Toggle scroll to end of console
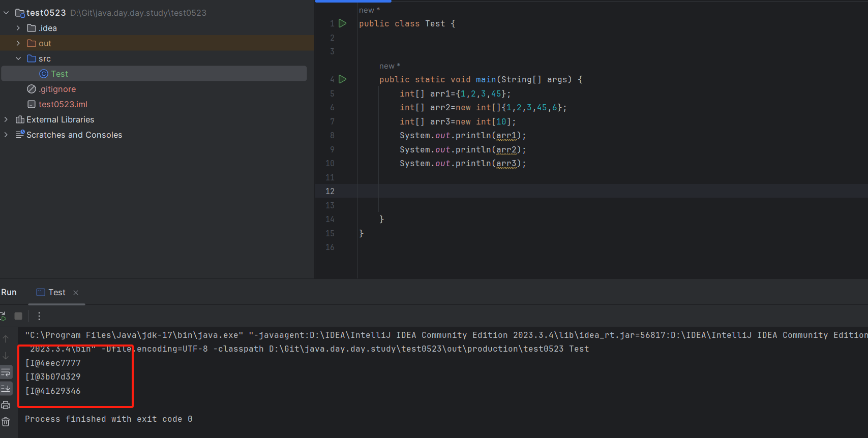The width and height of the screenshot is (868, 438). click(6, 388)
